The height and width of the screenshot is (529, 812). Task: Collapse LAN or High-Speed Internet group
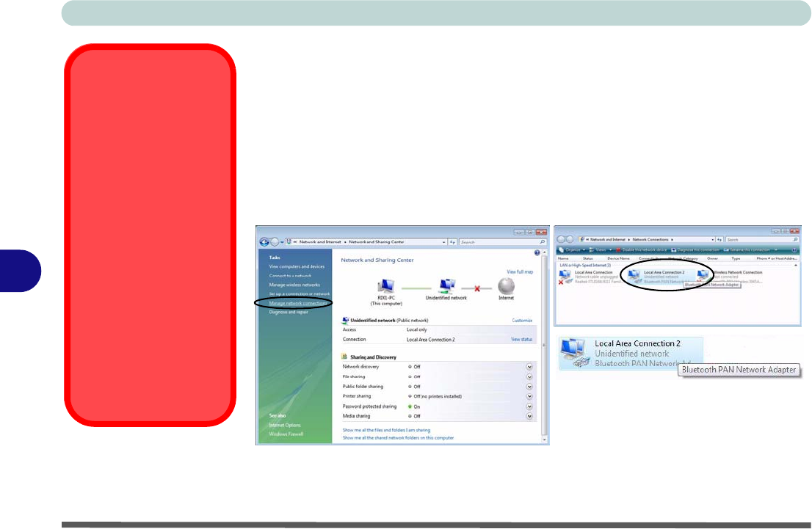[796, 265]
